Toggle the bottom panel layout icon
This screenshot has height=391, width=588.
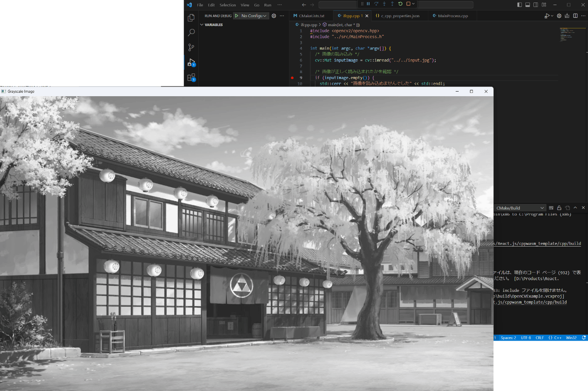pos(528,5)
